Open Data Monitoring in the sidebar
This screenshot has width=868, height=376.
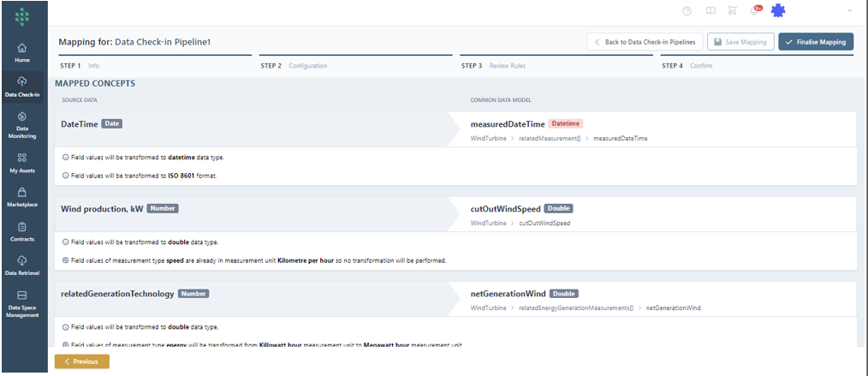[22, 124]
